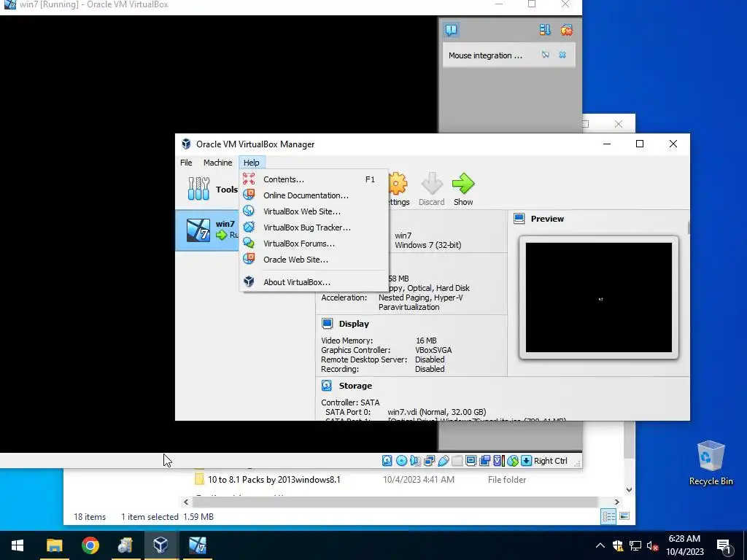The image size is (747, 560).
Task: Open the Windows Start menu
Action: 18,545
